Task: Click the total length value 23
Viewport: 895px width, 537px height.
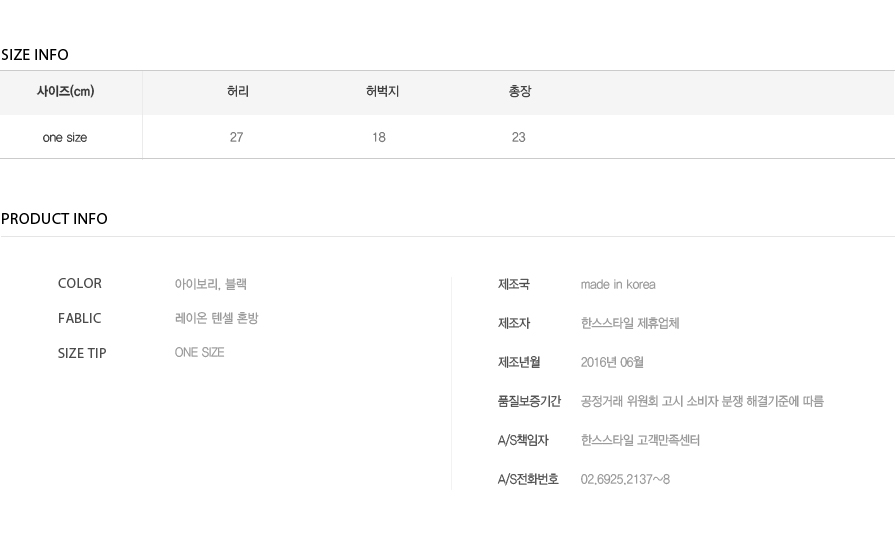Action: click(x=518, y=138)
